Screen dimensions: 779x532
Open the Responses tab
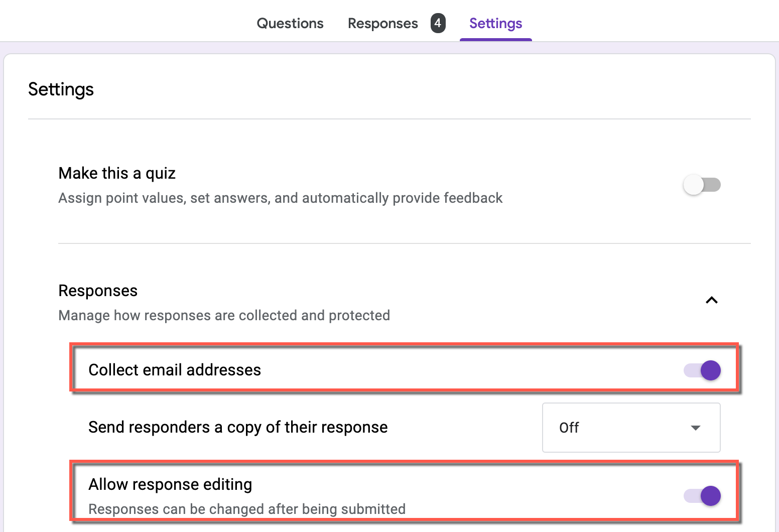(x=382, y=24)
